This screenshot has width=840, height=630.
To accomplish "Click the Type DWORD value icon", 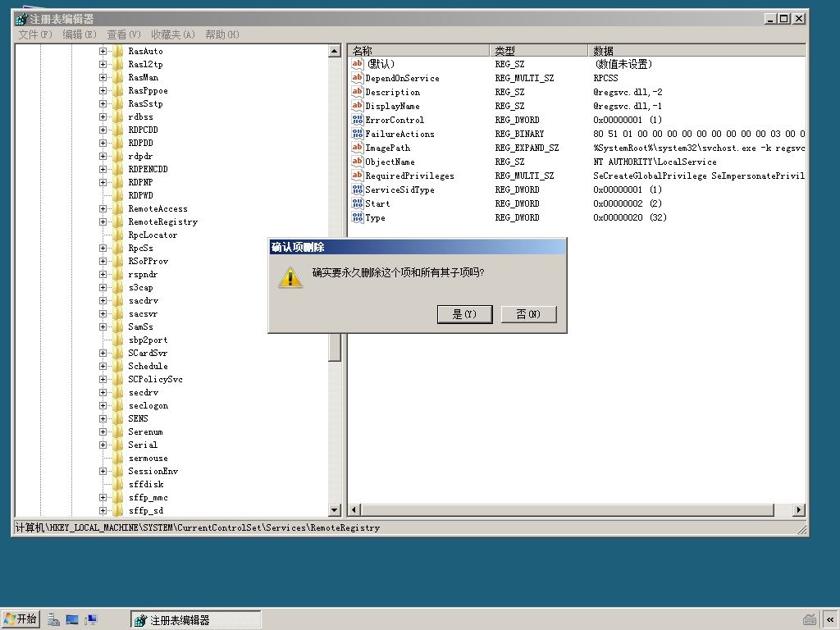I will 358,217.
